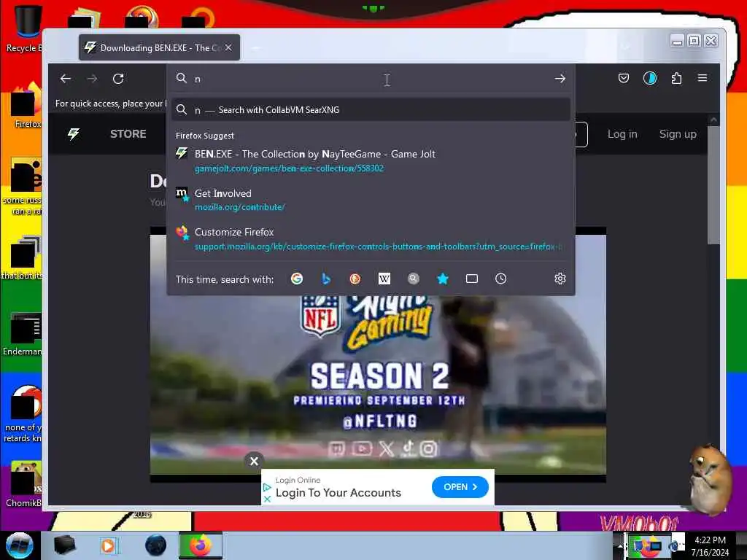Search open tabs with tabs icon

[472, 279]
